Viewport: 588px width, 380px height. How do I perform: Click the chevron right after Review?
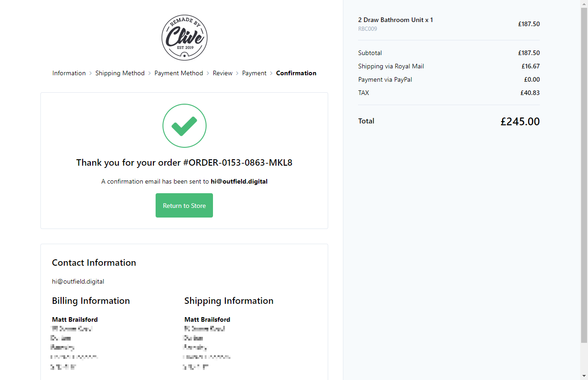237,73
